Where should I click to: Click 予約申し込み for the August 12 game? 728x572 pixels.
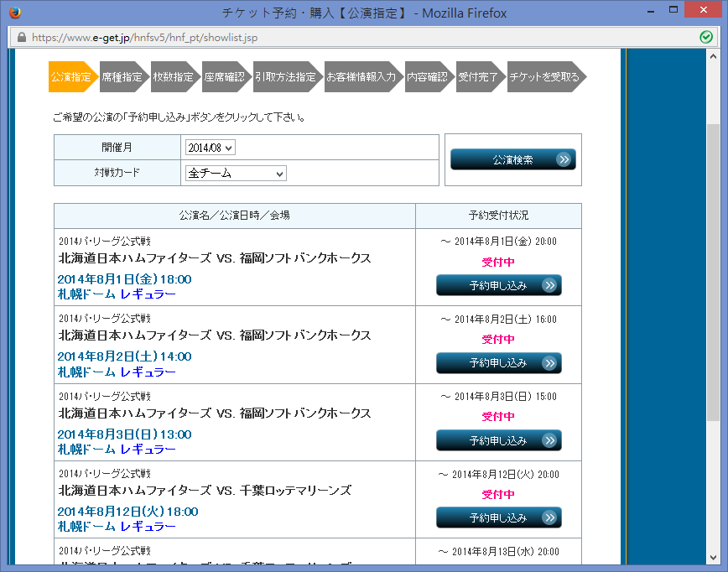(x=499, y=517)
